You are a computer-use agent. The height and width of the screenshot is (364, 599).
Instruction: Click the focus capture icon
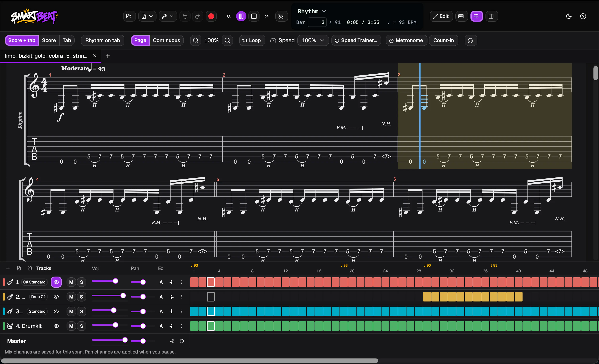(281, 16)
